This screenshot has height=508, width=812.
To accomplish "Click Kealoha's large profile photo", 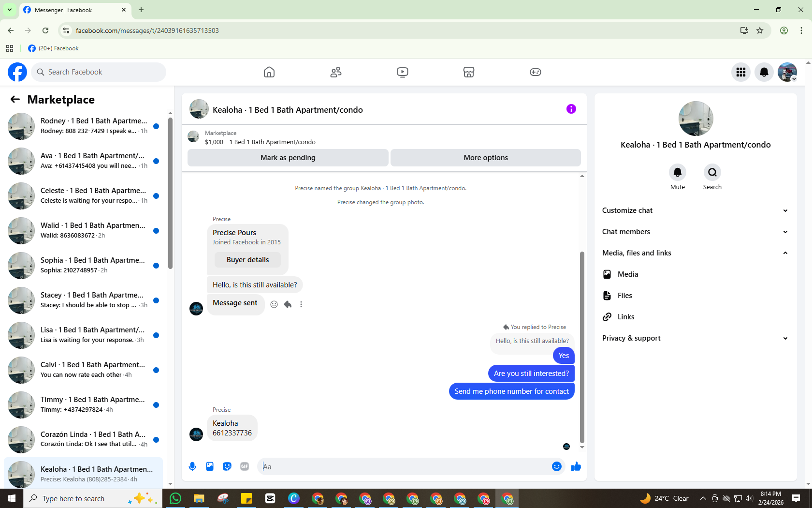I will coord(696,119).
